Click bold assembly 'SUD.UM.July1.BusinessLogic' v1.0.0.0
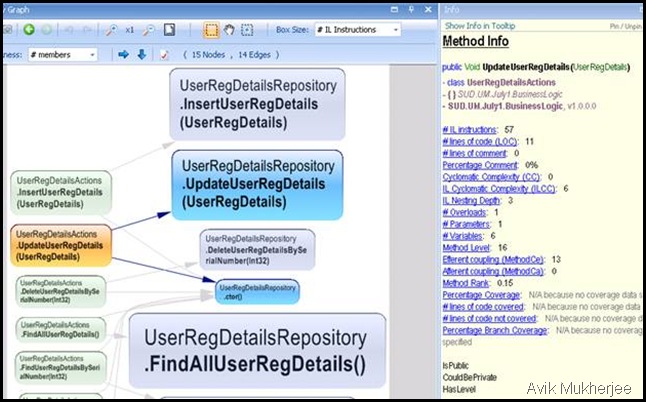 click(505, 106)
